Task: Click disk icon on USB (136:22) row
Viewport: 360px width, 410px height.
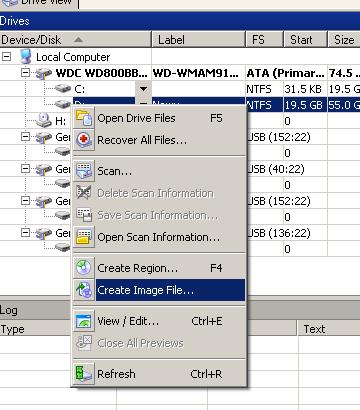Action: [x=44, y=233]
